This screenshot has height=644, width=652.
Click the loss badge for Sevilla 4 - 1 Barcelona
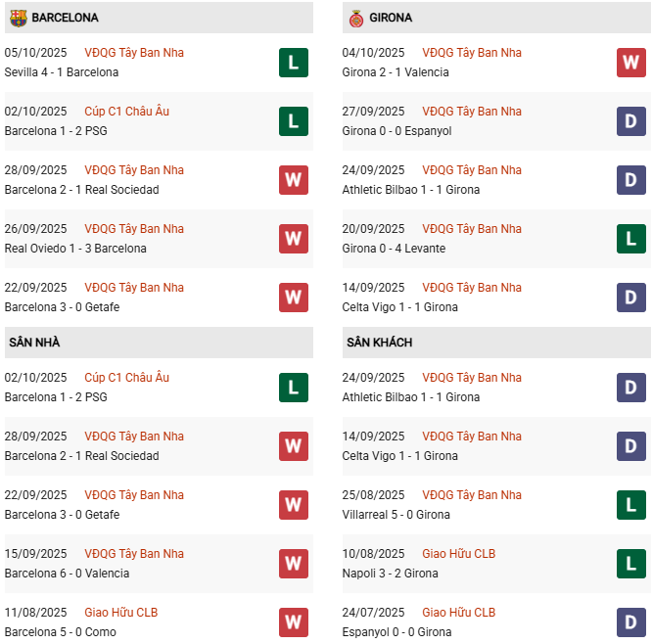click(x=293, y=63)
